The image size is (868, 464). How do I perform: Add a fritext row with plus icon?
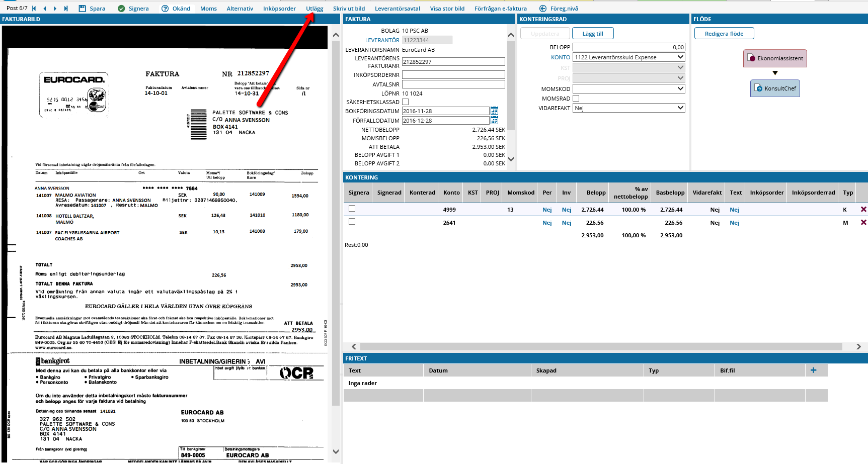814,370
